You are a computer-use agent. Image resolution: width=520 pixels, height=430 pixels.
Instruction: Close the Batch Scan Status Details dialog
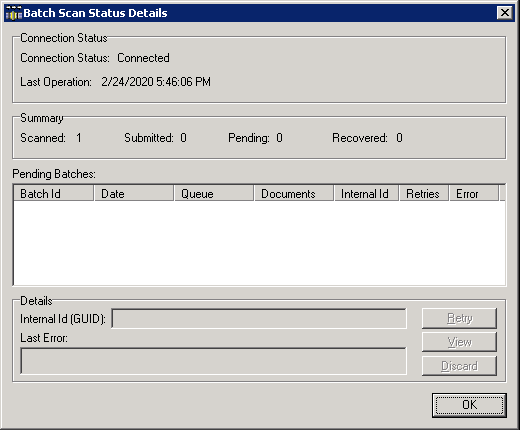505,13
